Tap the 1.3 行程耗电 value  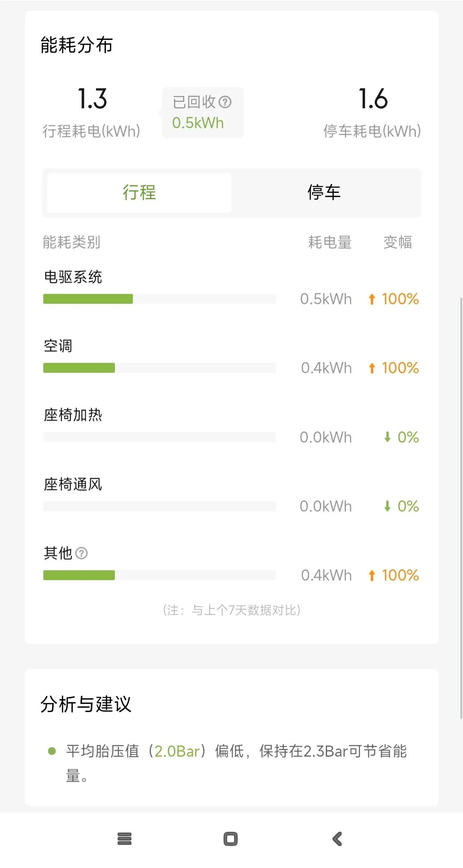92,99
